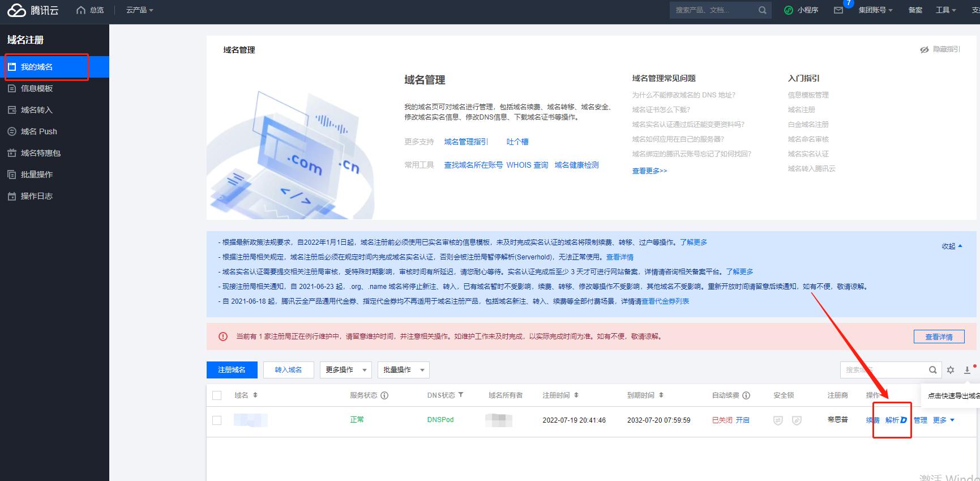Open table settings gear icon
Viewport: 980px width, 481px height.
click(x=951, y=370)
